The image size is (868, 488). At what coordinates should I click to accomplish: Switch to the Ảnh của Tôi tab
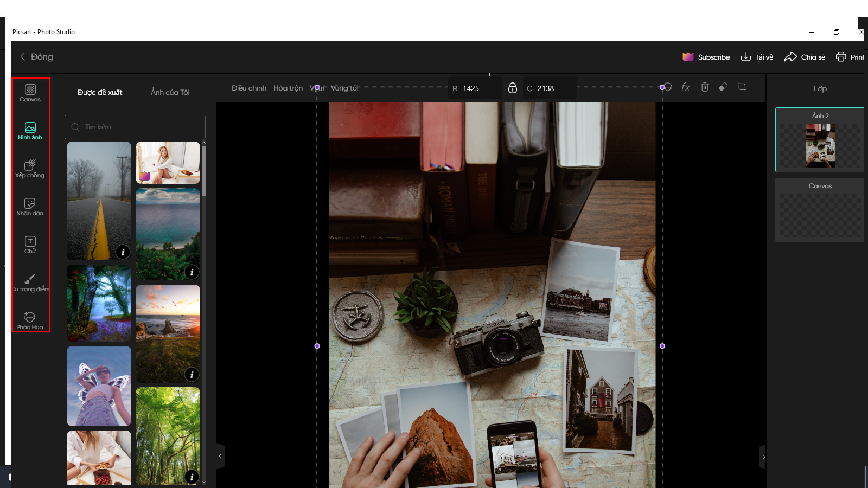tap(170, 92)
